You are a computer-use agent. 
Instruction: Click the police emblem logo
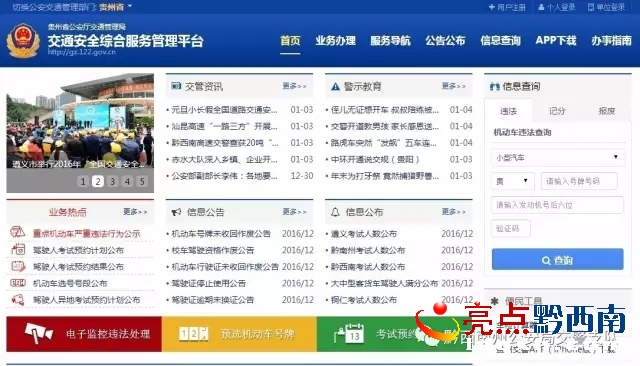coord(22,40)
